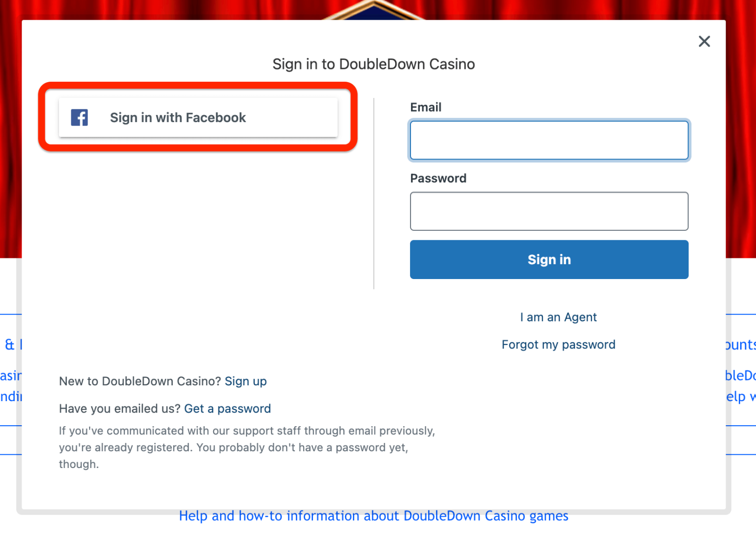This screenshot has height=533, width=756.
Task: Click the Facebook logo icon
Action: click(x=79, y=117)
